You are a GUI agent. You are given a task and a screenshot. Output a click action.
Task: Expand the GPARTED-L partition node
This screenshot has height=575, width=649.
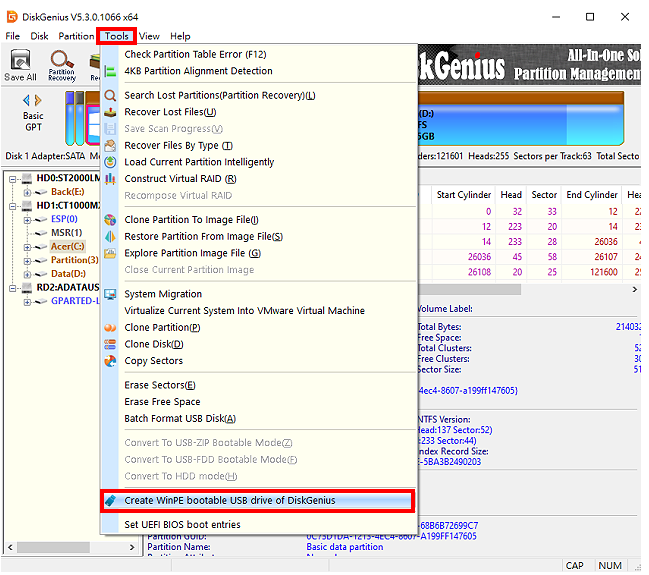click(x=27, y=302)
